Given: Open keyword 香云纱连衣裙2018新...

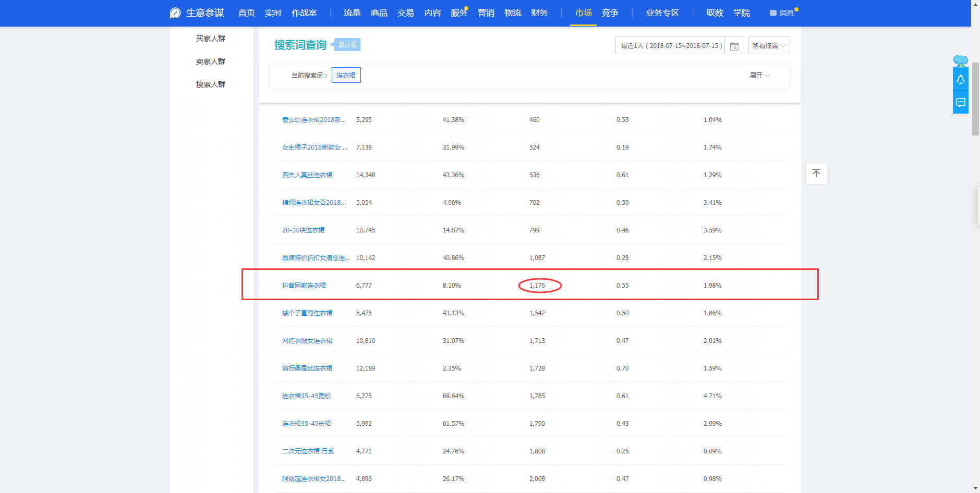Looking at the screenshot, I should tap(314, 120).
